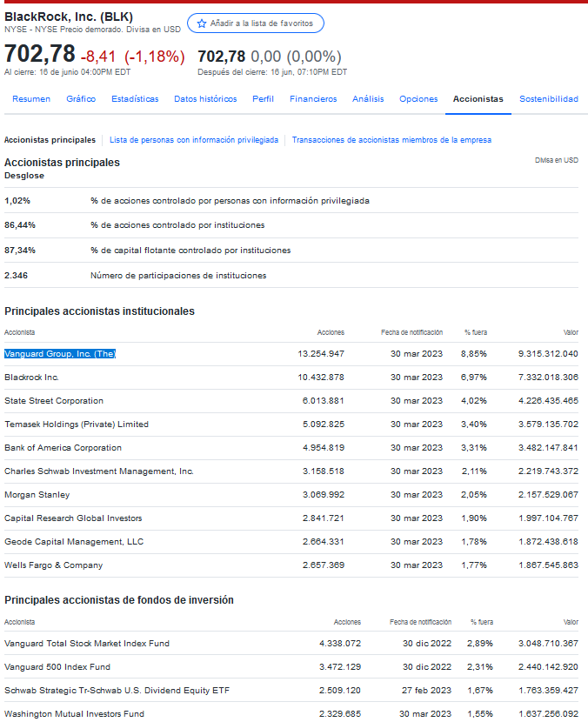The width and height of the screenshot is (588, 722).
Task: Click the BlackRock, Inc. (BLK) title
Action: pos(69,17)
